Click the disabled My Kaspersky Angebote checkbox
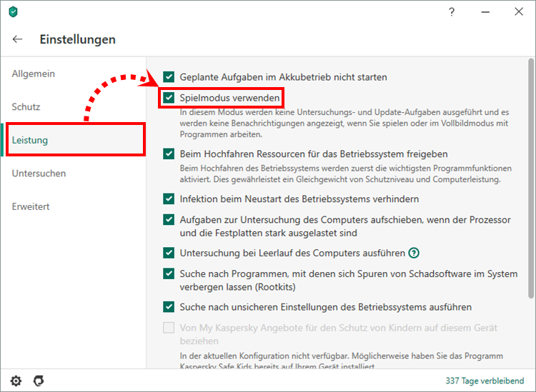The width and height of the screenshot is (536, 392). pyautogui.click(x=169, y=328)
